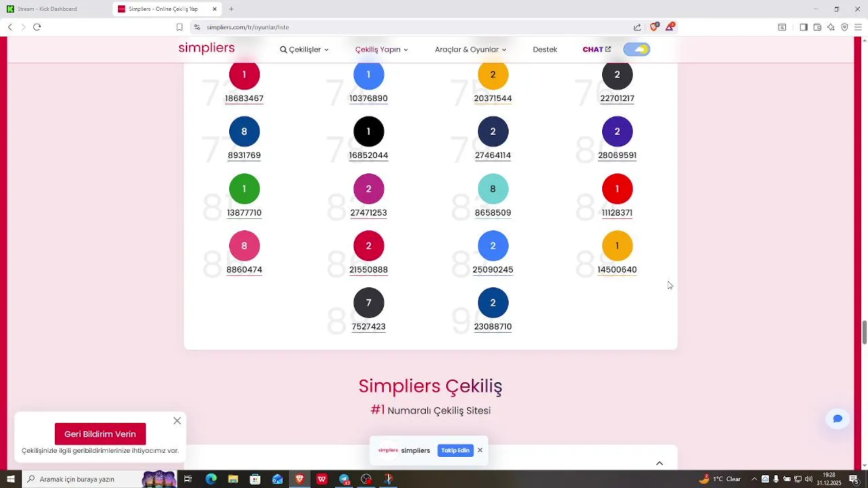Click the magenta circle above 27471253
Image resolution: width=868 pixels, height=488 pixels.
click(369, 188)
